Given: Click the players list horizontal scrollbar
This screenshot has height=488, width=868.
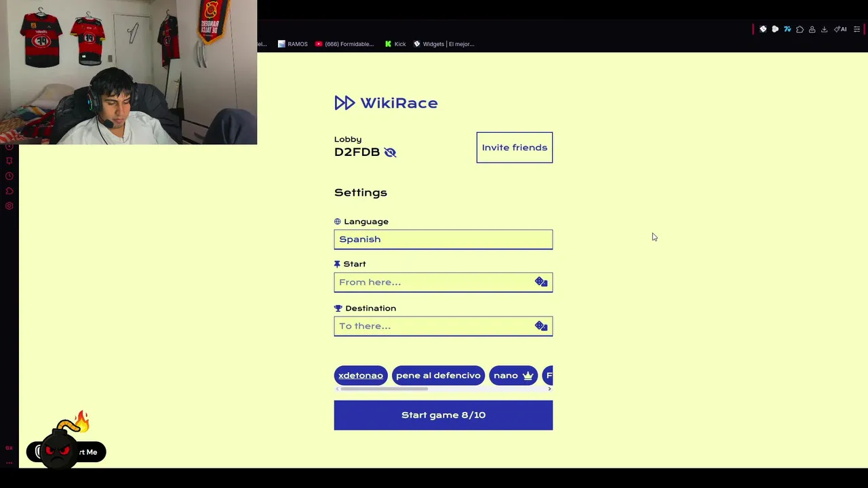Looking at the screenshot, I should 384,389.
